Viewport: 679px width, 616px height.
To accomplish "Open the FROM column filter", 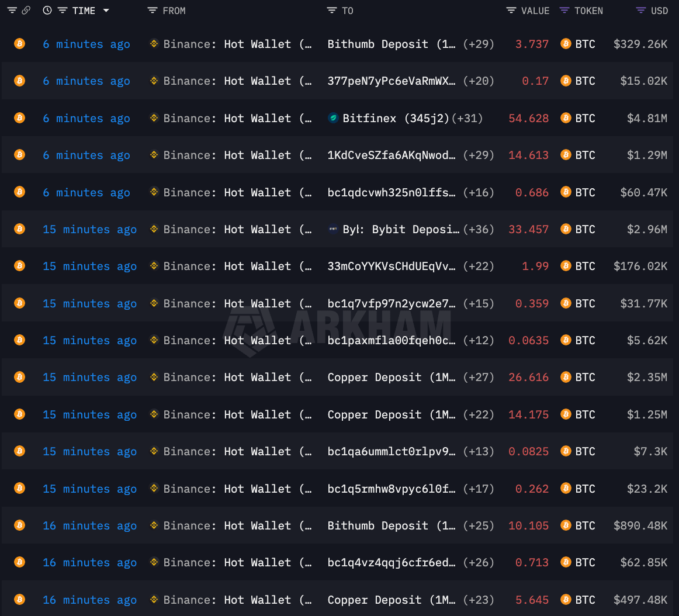I will point(153,11).
